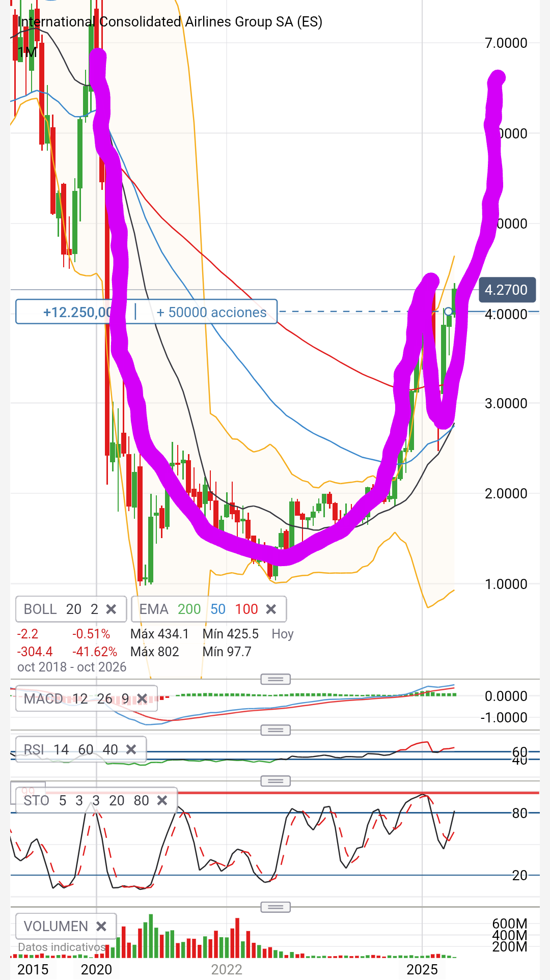
Task: Click the resize handle above RSI panel
Action: [276, 730]
